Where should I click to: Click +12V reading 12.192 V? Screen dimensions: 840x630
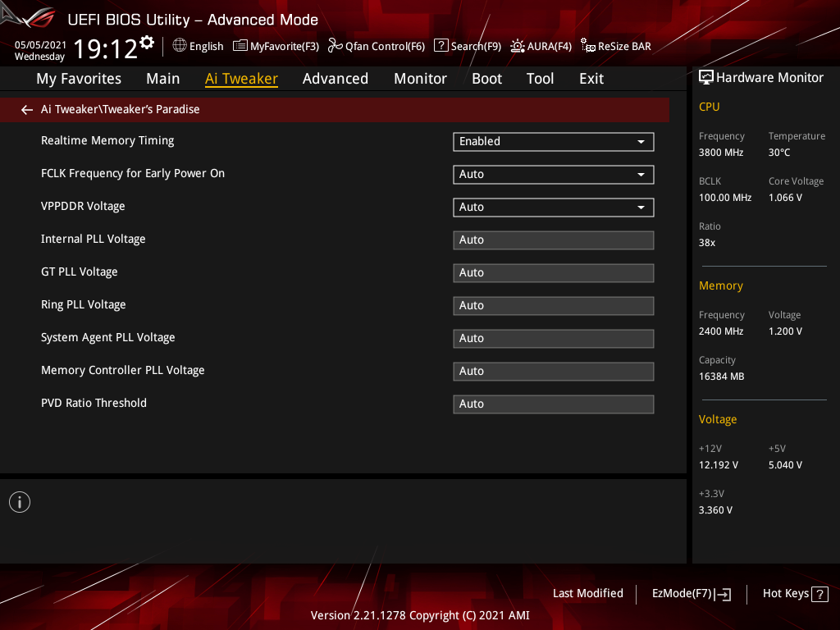[x=718, y=465]
